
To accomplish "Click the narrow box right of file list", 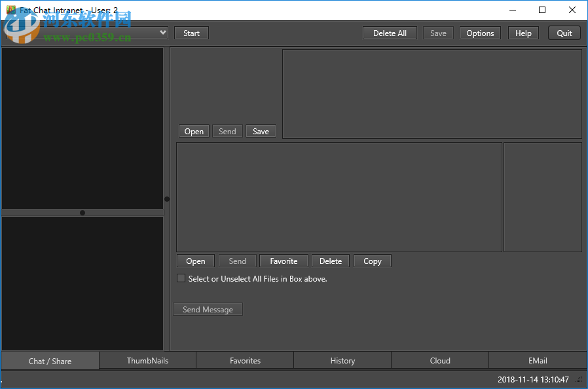I will [x=543, y=197].
